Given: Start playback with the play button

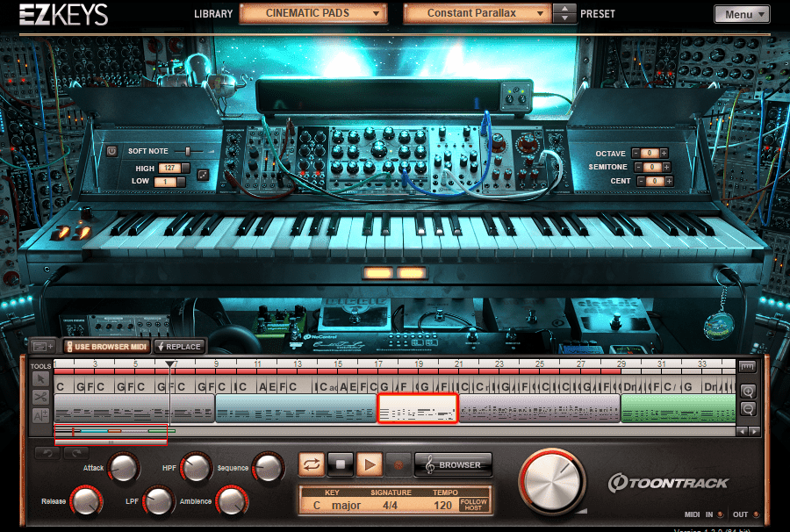Looking at the screenshot, I should point(370,464).
